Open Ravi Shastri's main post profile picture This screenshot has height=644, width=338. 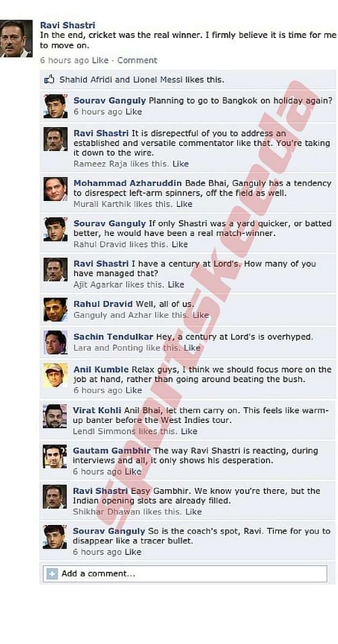click(16, 39)
